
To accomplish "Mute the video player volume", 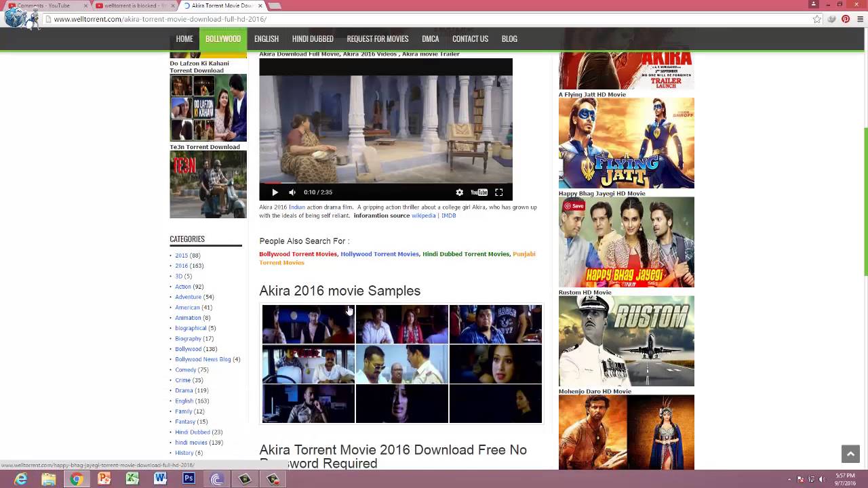I will click(292, 192).
